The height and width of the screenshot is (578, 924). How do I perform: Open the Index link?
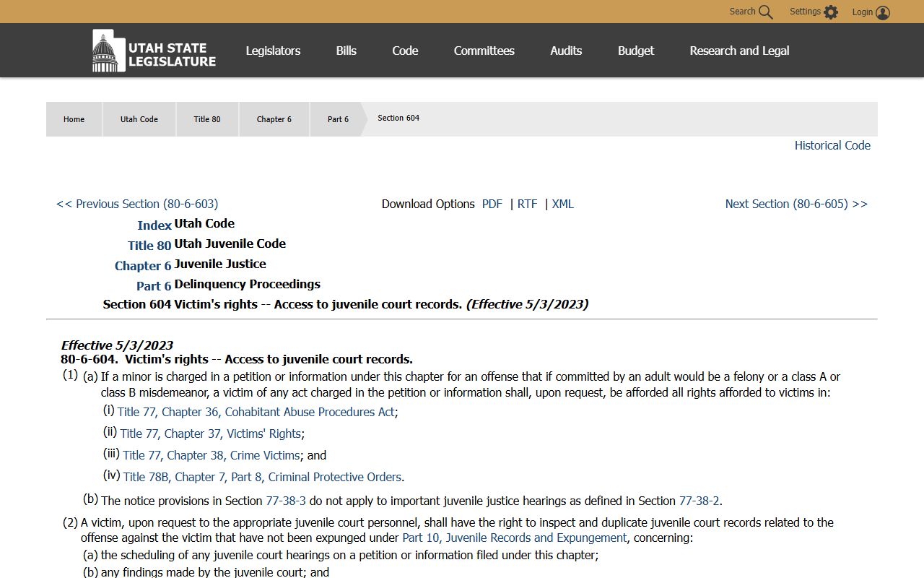pyautogui.click(x=154, y=225)
